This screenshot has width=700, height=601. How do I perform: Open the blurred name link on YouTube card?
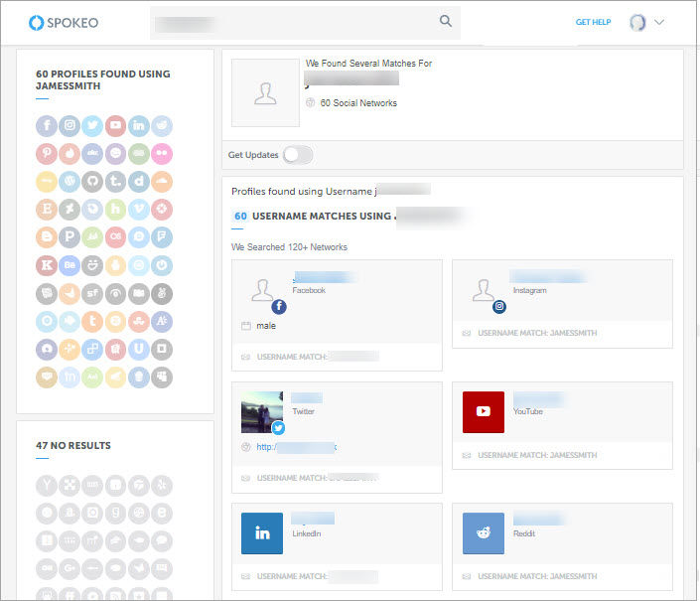tap(538, 398)
